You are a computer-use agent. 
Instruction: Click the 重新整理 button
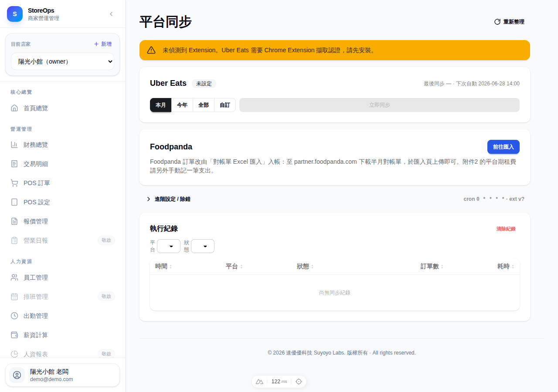click(x=509, y=22)
